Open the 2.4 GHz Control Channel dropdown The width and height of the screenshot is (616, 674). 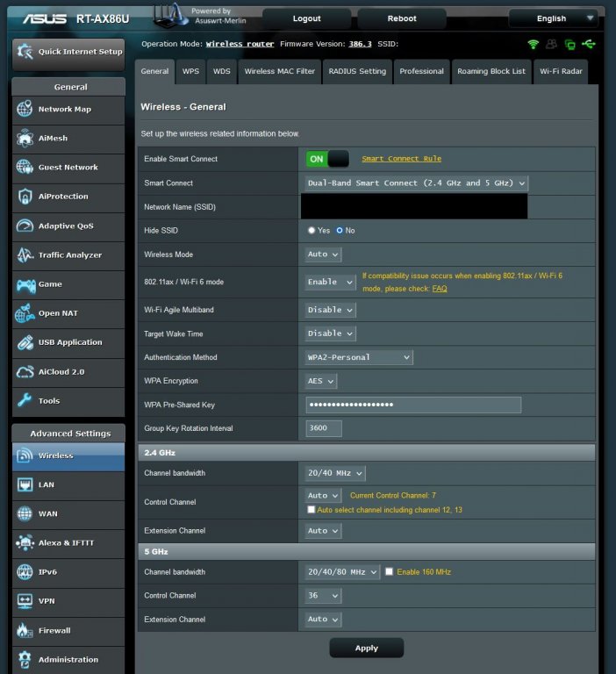tap(323, 496)
